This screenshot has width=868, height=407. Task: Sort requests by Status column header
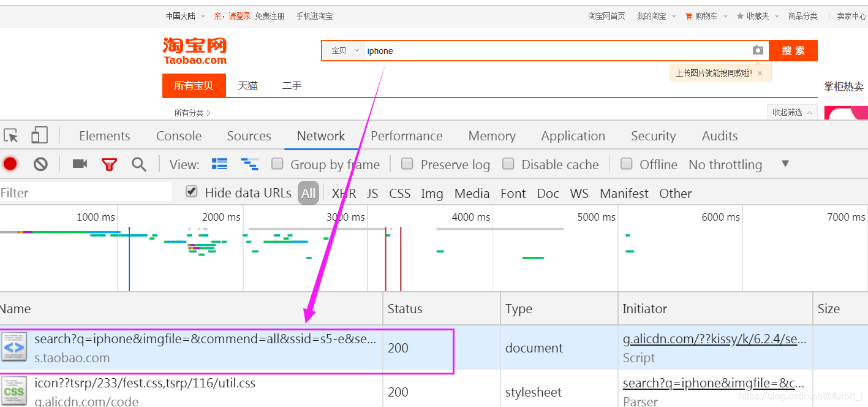pyautogui.click(x=442, y=308)
